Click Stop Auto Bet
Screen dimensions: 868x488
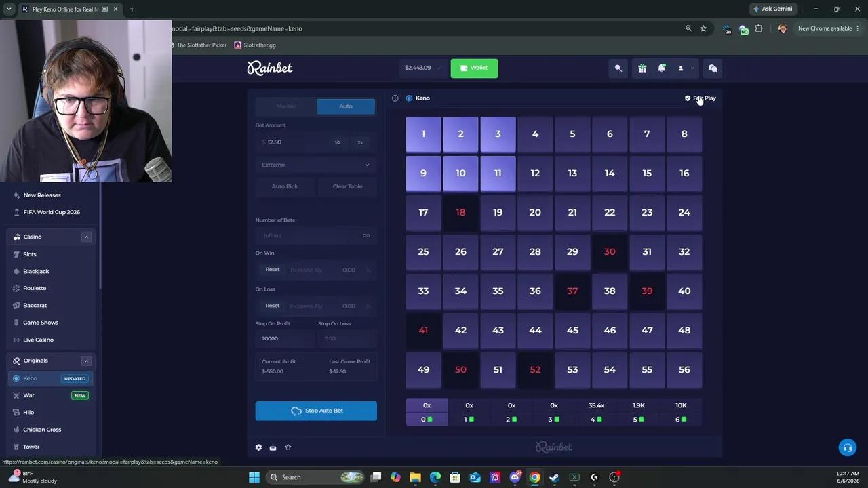point(316,411)
